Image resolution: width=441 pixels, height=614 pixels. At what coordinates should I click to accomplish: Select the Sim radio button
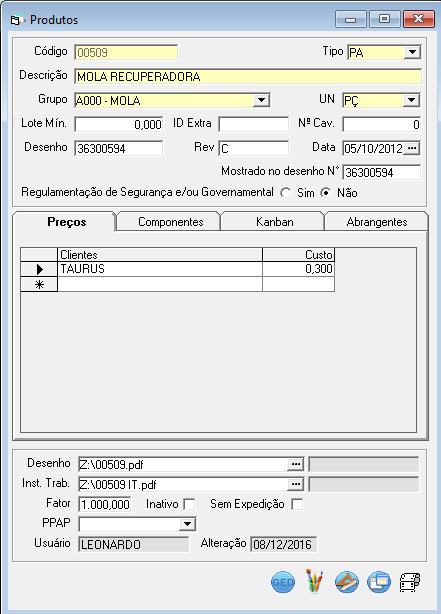coord(286,193)
